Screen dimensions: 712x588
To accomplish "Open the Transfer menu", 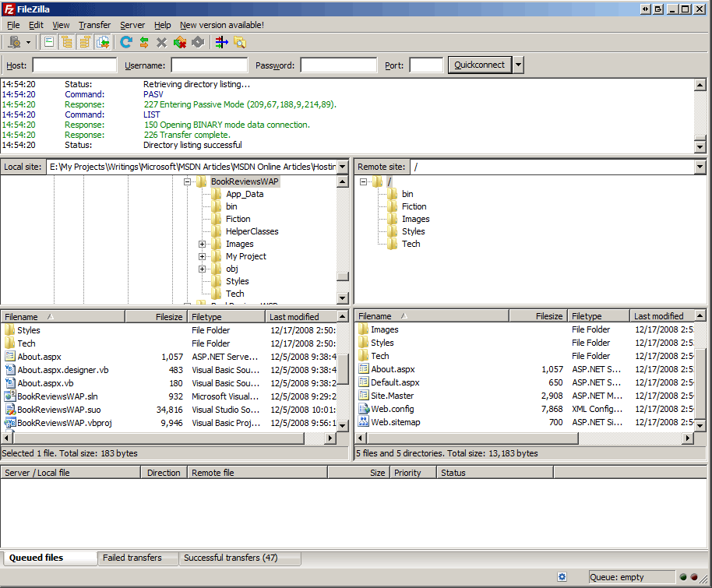I will pyautogui.click(x=94, y=25).
